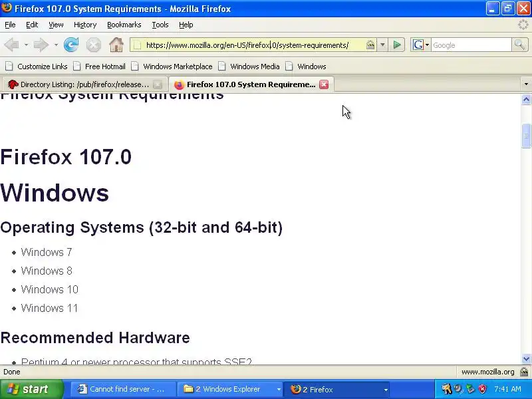Open the Edit menu
This screenshot has height=399, width=532.
(x=32, y=25)
